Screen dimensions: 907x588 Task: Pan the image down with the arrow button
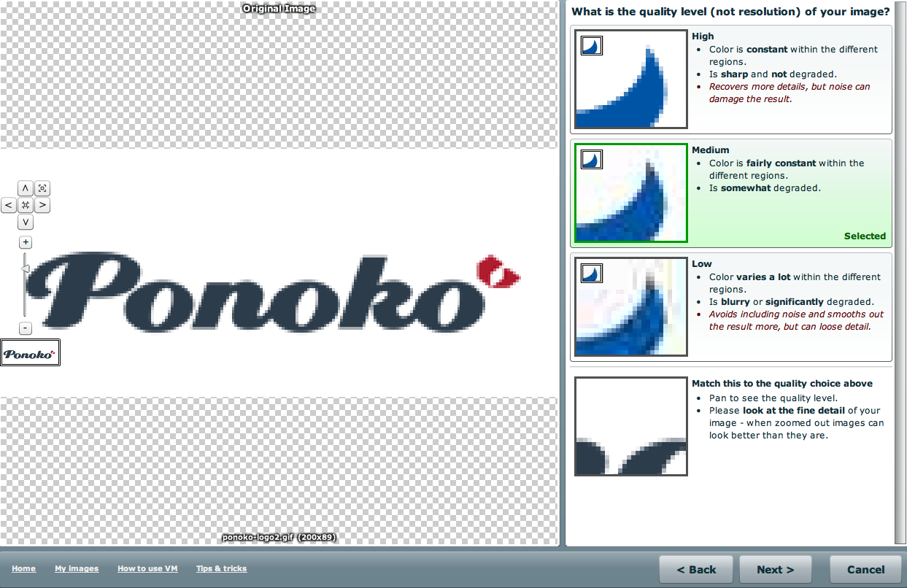pyautogui.click(x=26, y=222)
